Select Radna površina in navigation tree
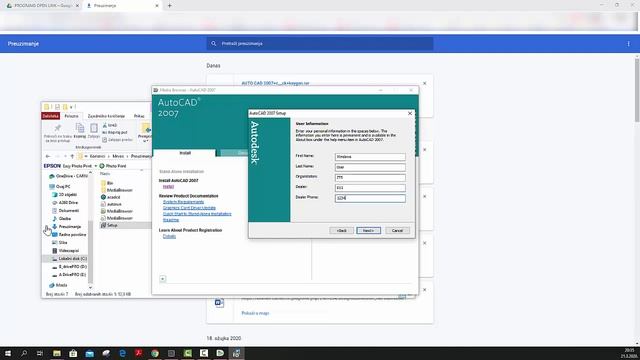640x360 pixels. [x=69, y=235]
